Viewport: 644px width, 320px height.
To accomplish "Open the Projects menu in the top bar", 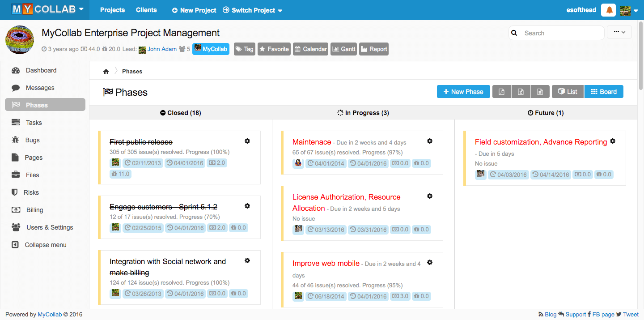I will 112,10.
